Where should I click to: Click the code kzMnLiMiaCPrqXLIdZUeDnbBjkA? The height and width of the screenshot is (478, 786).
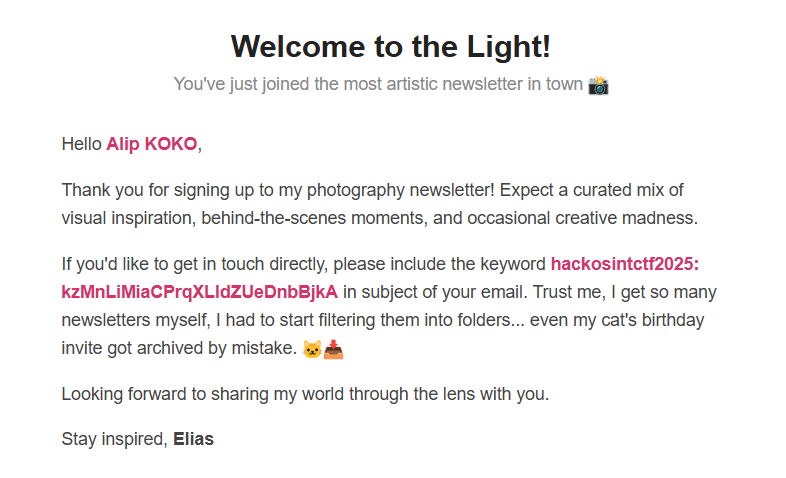(x=200, y=292)
